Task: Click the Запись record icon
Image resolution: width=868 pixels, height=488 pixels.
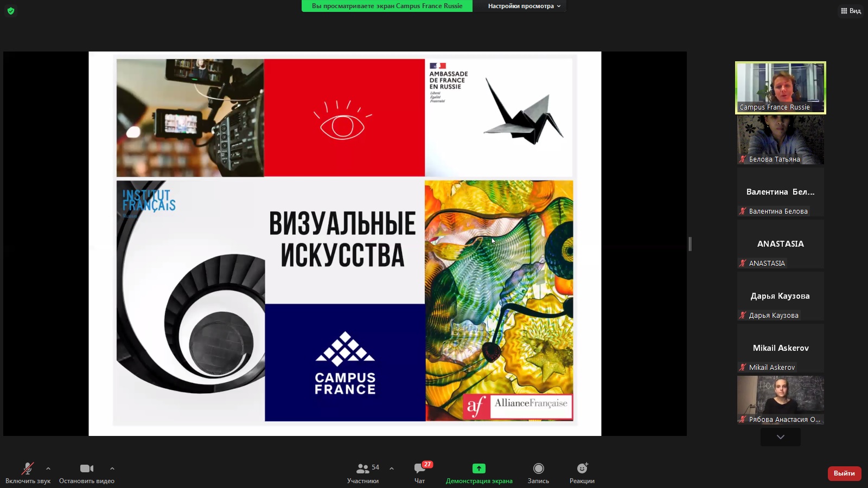Action: tap(538, 468)
